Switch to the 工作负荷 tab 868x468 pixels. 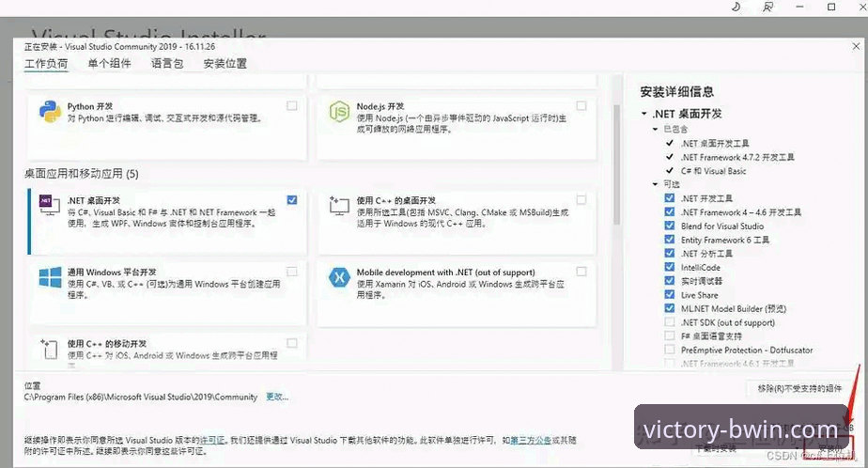click(46, 64)
